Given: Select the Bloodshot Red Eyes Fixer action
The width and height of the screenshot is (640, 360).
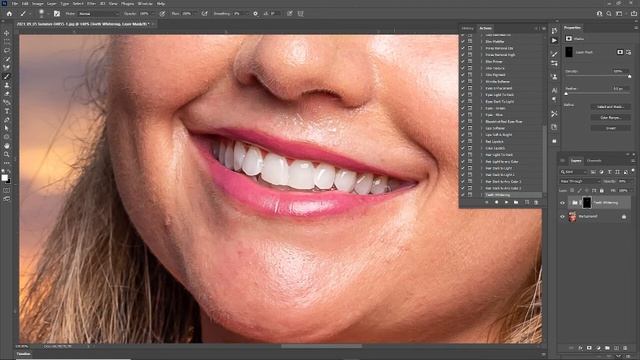Looking at the screenshot, I should pyautogui.click(x=504, y=122).
